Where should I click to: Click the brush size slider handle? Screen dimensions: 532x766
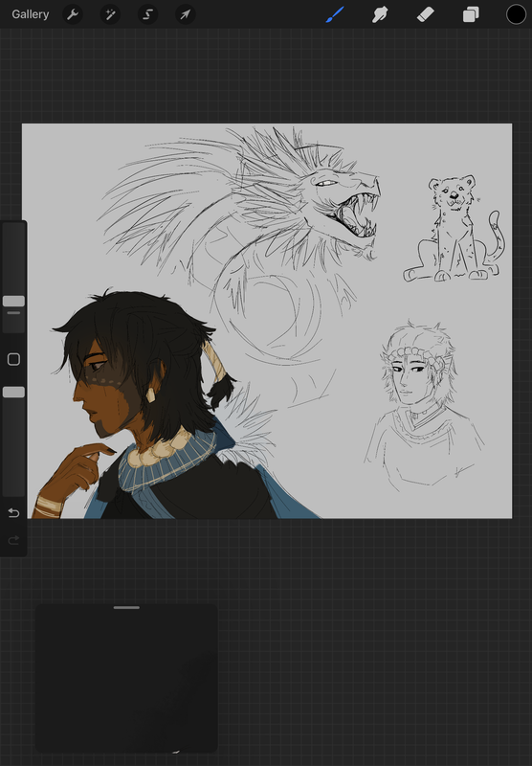(x=13, y=301)
